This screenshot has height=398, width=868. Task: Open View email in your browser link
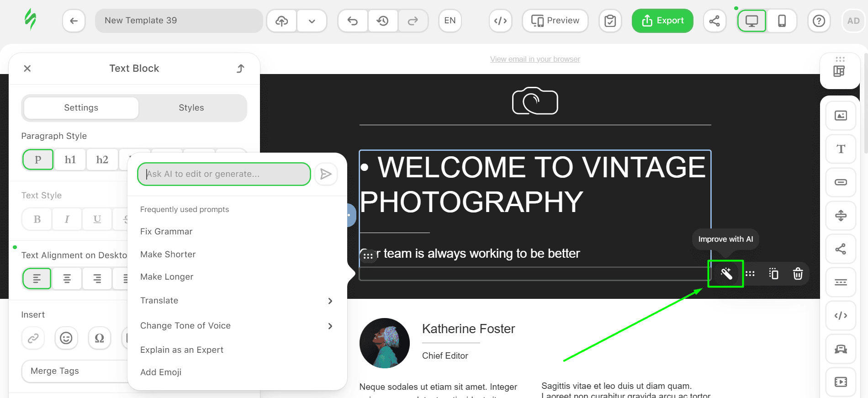[535, 59]
